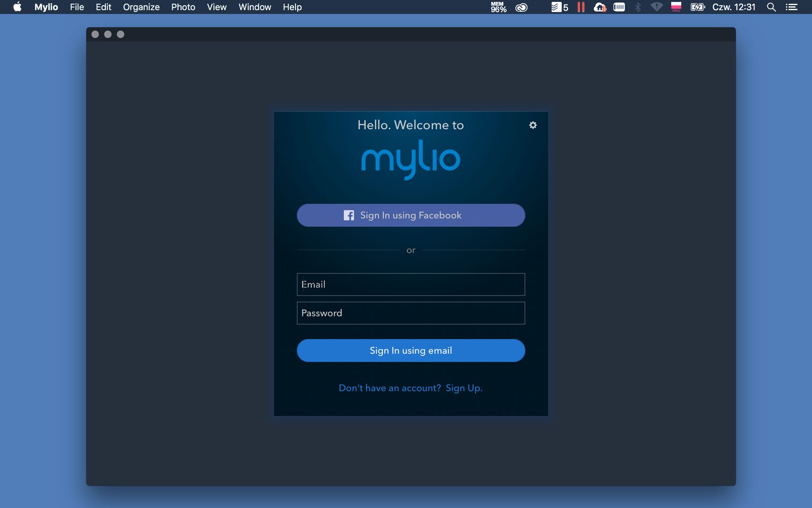Click the clock showing Czw. 12:31
Screen dimensions: 812x508
(734, 7)
